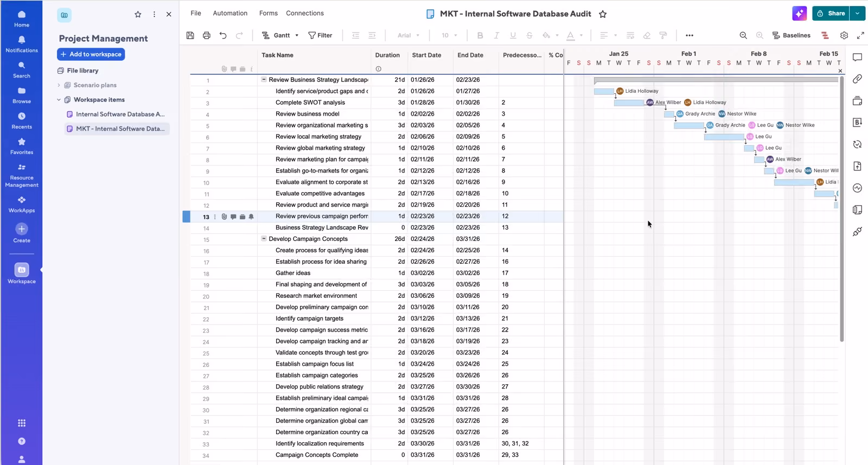Open the Sheet Summary panel icon
This screenshot has width=868, height=465.
[857, 209]
